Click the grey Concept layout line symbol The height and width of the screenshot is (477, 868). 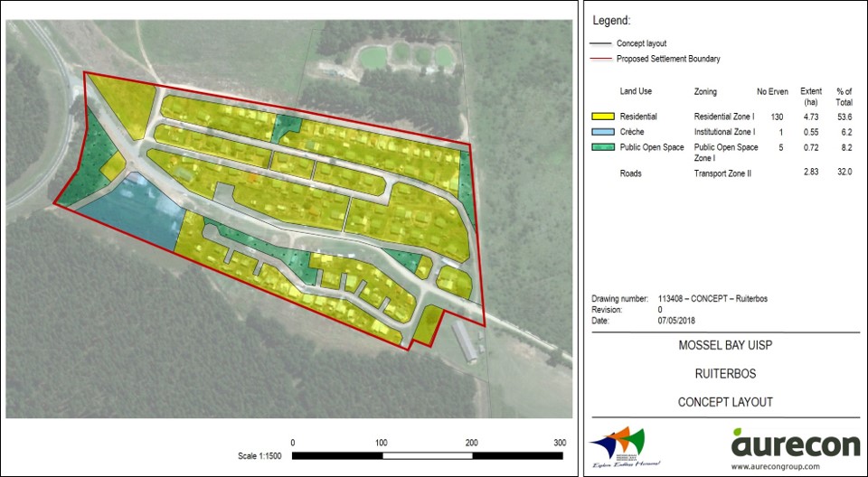pos(602,43)
